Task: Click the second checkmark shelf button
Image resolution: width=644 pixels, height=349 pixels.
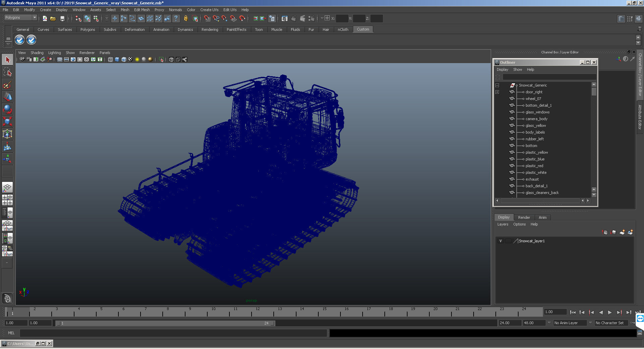Action: (x=31, y=40)
